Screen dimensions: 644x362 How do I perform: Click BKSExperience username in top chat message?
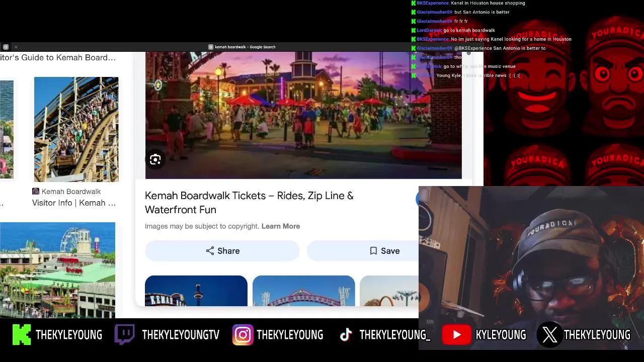433,3
